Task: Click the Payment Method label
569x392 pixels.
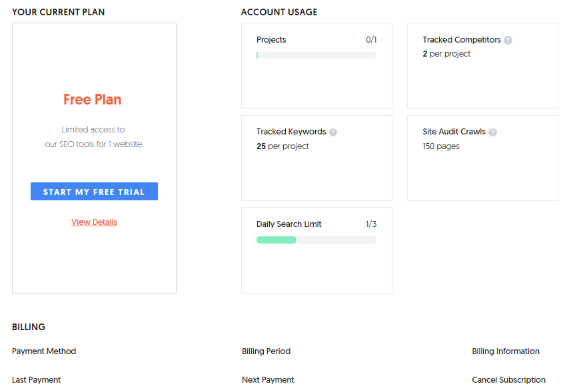Action: point(44,351)
